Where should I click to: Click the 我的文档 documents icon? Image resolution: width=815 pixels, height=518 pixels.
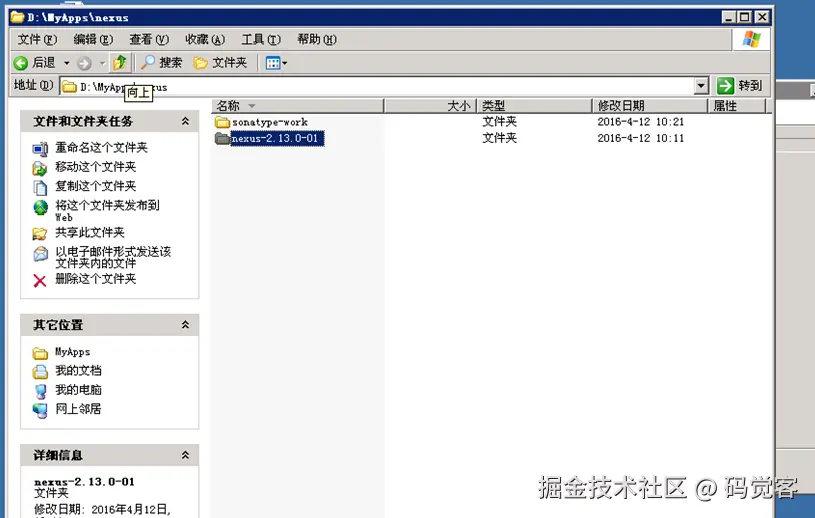tap(40, 372)
